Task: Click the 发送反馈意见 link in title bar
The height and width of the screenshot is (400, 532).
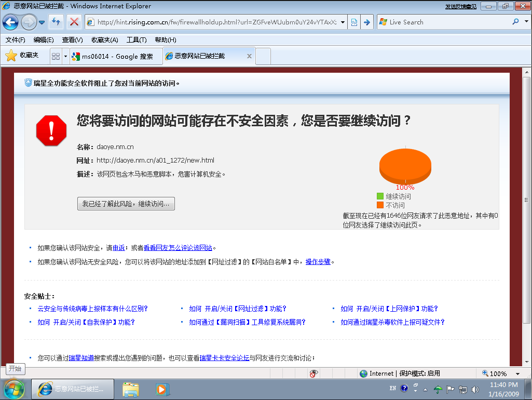Action: pyautogui.click(x=460, y=6)
